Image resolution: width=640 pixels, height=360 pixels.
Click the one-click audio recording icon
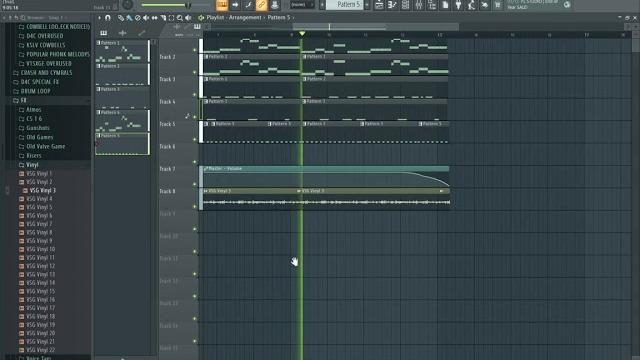tap(484, 5)
